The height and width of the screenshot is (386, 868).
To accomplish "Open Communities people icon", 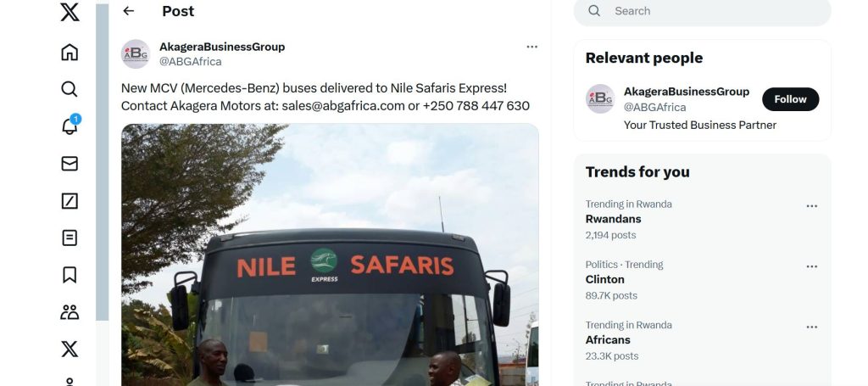I will tap(70, 312).
